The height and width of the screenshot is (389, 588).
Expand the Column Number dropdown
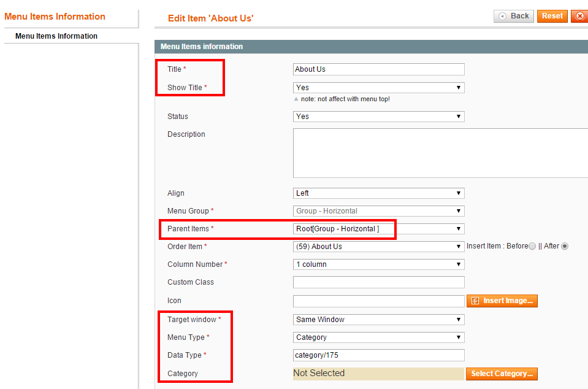coord(379,264)
